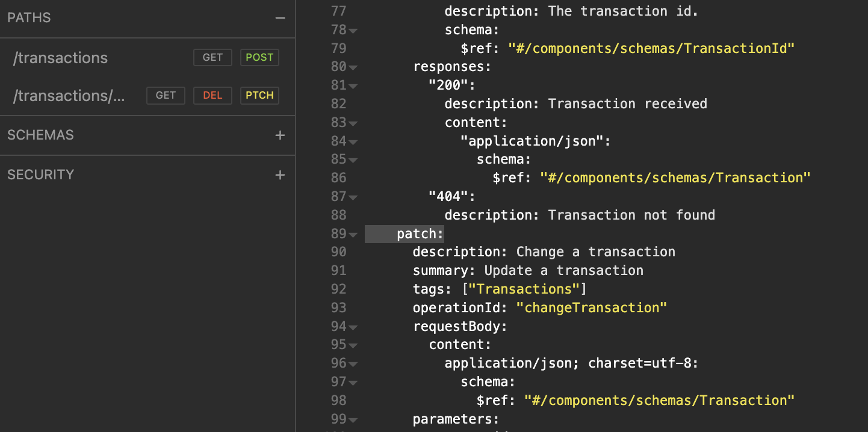Viewport: 868px width, 432px height.
Task: Open GET operation for /transactions
Action: pos(212,58)
